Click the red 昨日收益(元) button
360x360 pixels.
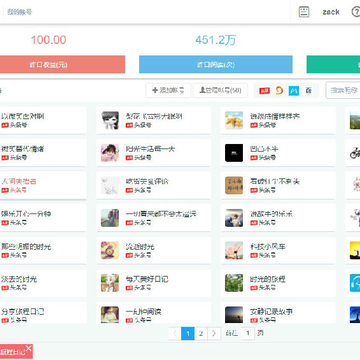tap(62, 64)
